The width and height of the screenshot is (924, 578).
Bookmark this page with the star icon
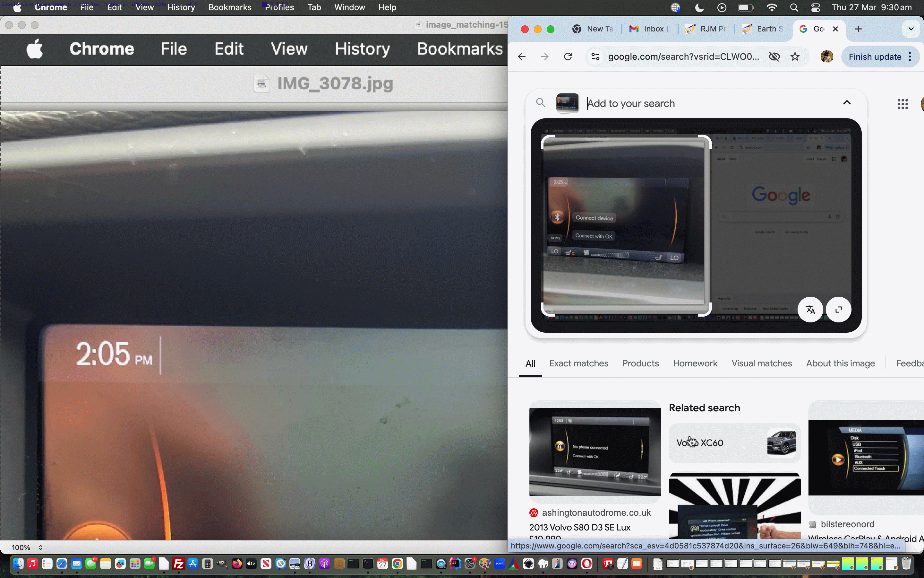[x=795, y=57]
